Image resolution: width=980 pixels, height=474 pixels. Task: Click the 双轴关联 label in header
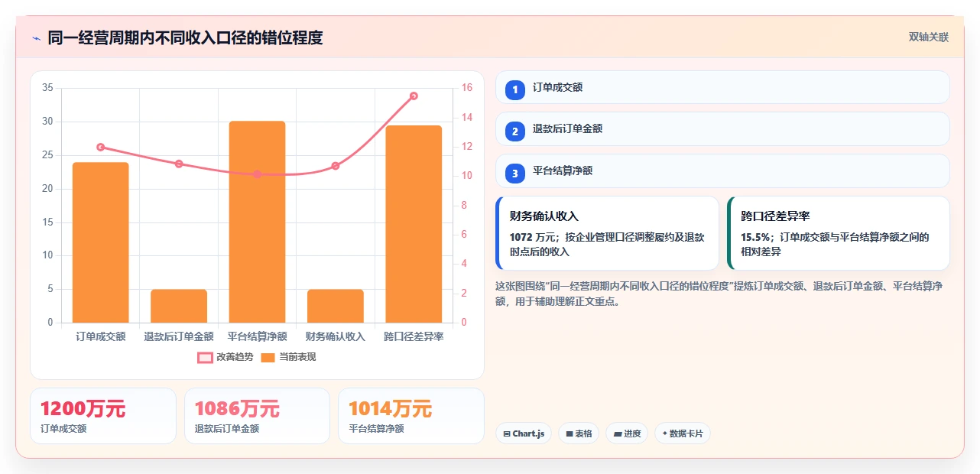[929, 37]
